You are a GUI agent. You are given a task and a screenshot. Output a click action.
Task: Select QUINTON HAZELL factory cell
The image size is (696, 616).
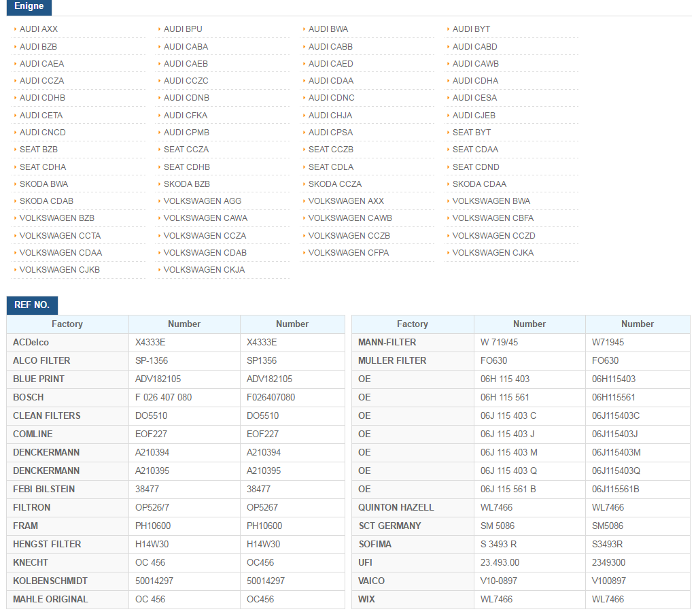(413, 507)
